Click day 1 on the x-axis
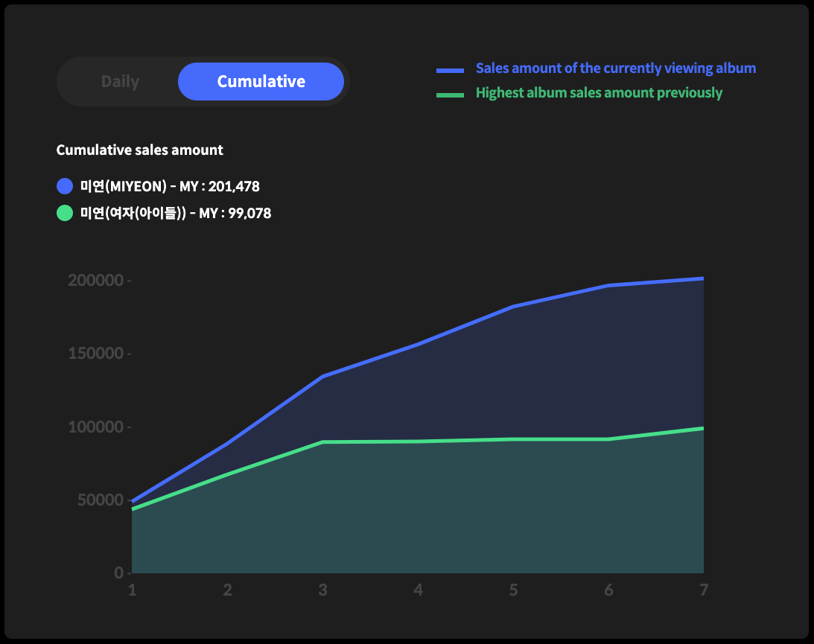The image size is (814, 644). (133, 590)
